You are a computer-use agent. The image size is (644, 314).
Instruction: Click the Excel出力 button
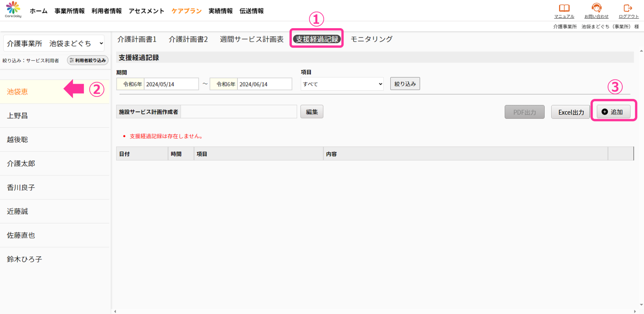coord(571,112)
